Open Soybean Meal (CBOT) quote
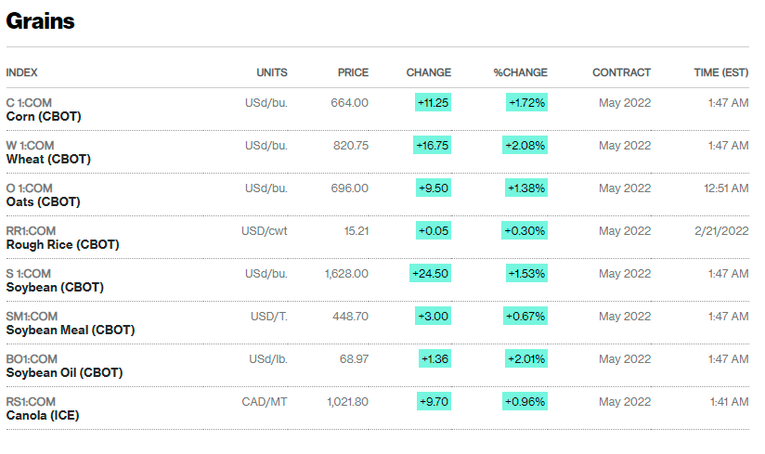 (x=70, y=330)
